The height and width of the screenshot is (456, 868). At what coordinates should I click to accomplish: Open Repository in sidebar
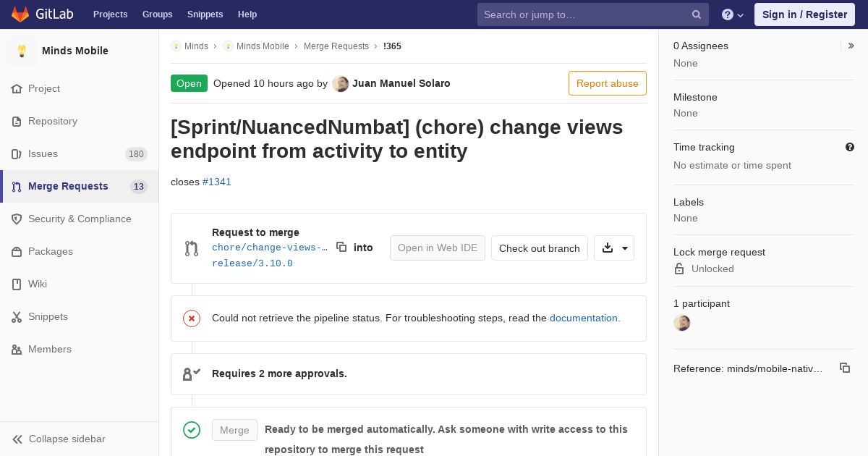80,121
